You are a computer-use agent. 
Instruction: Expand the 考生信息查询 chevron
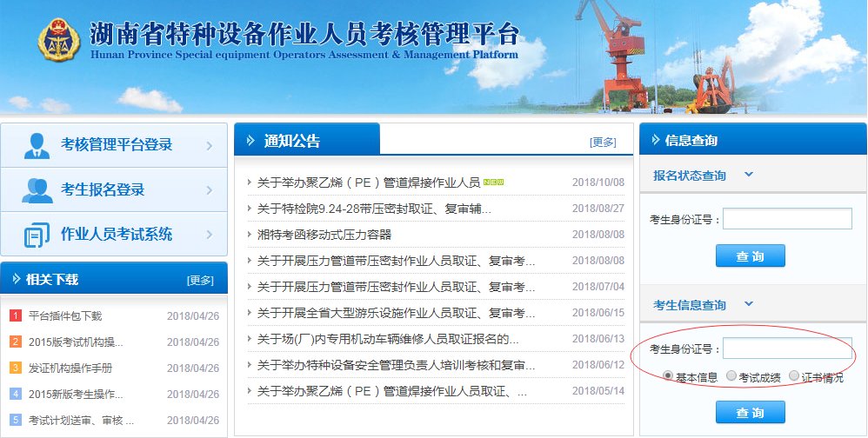pyautogui.click(x=749, y=304)
